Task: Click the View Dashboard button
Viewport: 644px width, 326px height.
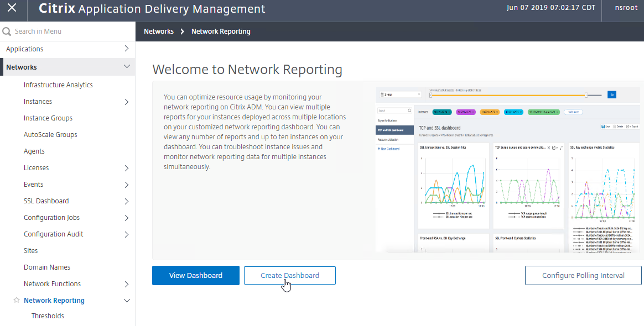Action: tap(196, 276)
